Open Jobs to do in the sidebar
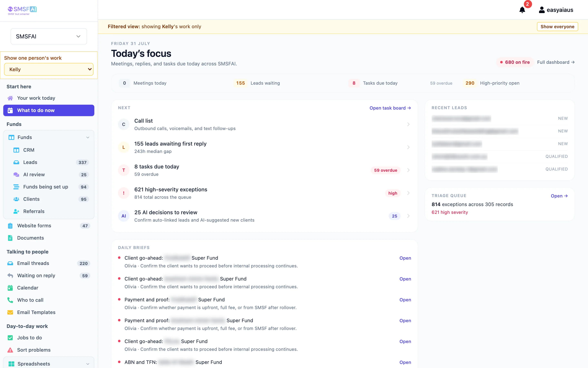Screen dimensions: 588x368 (49, 338)
